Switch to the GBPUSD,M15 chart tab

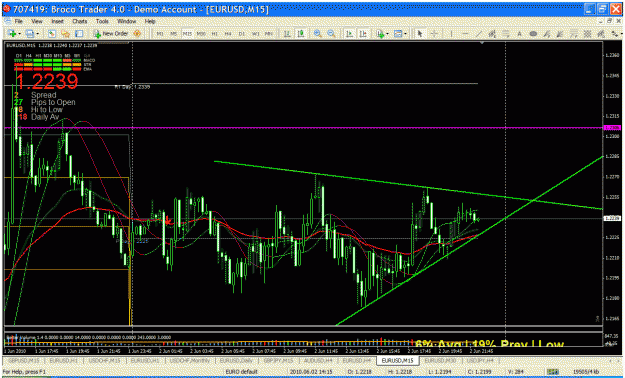(x=23, y=360)
